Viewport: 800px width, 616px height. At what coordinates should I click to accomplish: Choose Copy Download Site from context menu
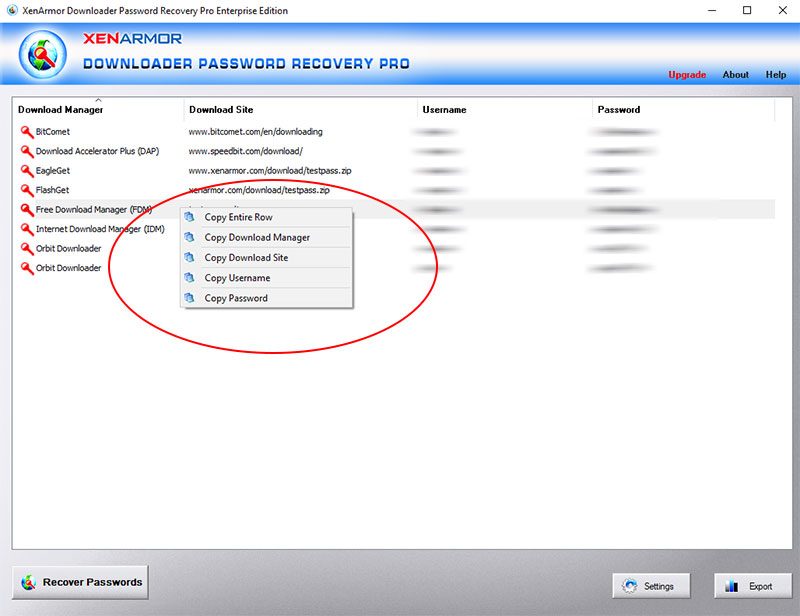point(266,258)
